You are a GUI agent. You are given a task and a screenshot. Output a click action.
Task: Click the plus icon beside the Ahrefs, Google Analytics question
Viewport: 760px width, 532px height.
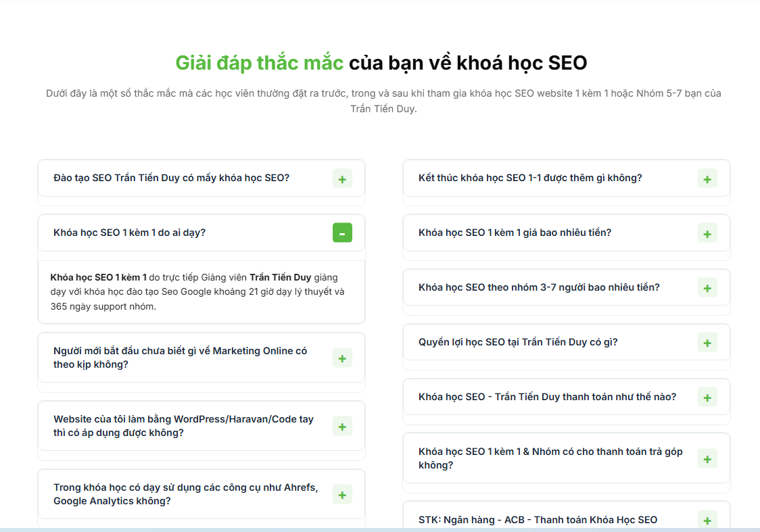(x=343, y=494)
